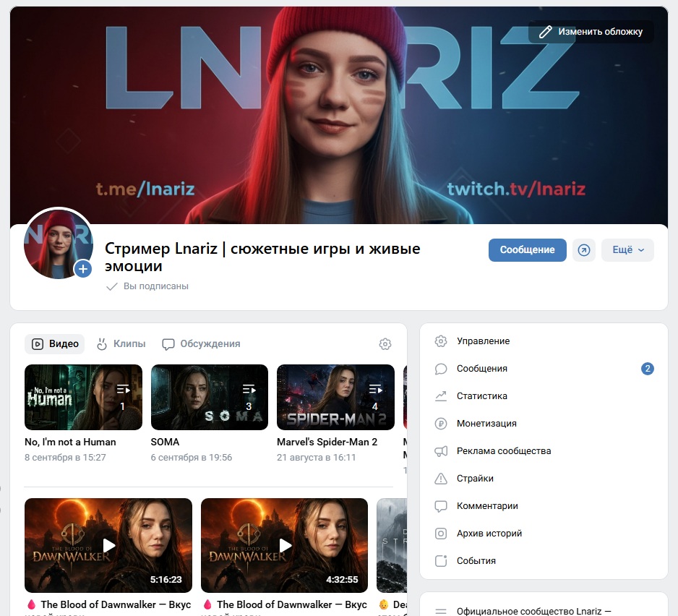Screen dimensions: 678x616
Task: Open SOMA playlist thumbnail
Action: [x=210, y=397]
